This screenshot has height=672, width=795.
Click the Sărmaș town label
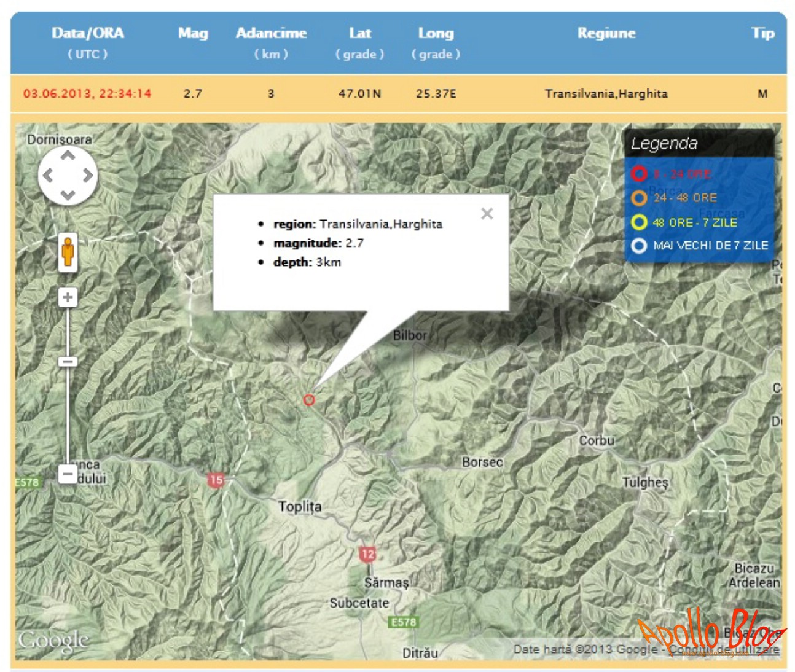[386, 583]
